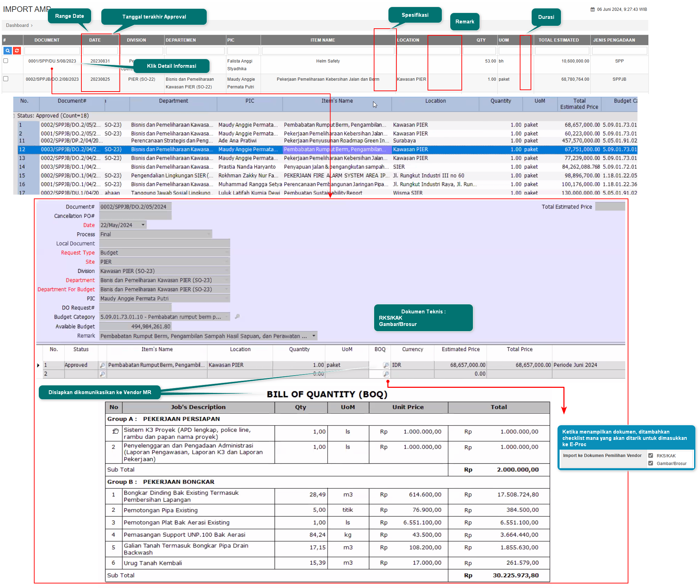Click the lookup icon beside Budget Category
This screenshot has height=588, width=700.
coord(237,317)
